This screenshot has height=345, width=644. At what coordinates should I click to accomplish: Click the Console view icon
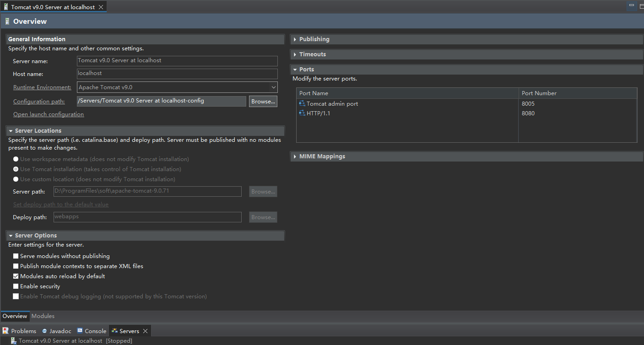coord(80,331)
